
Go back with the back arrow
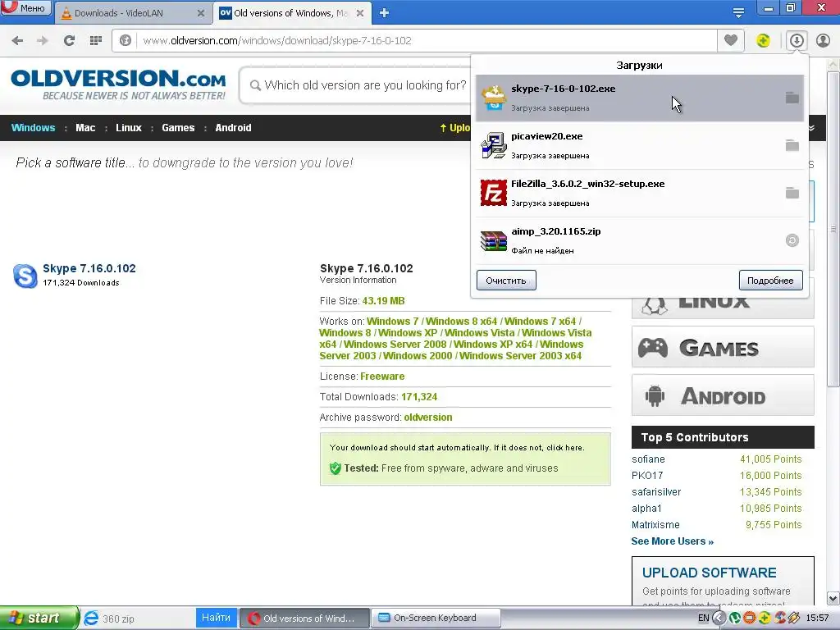tap(17, 41)
